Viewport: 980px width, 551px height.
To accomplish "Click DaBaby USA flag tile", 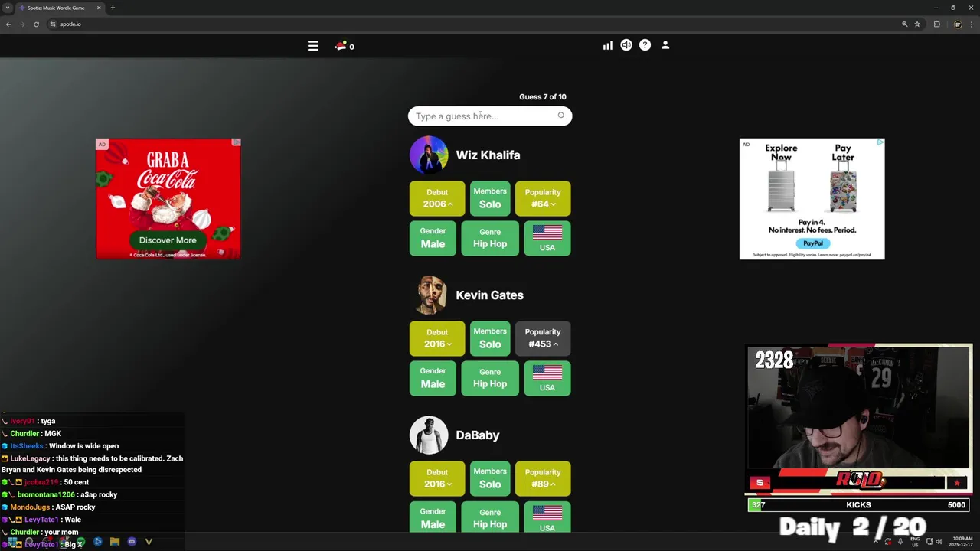I will (x=547, y=517).
